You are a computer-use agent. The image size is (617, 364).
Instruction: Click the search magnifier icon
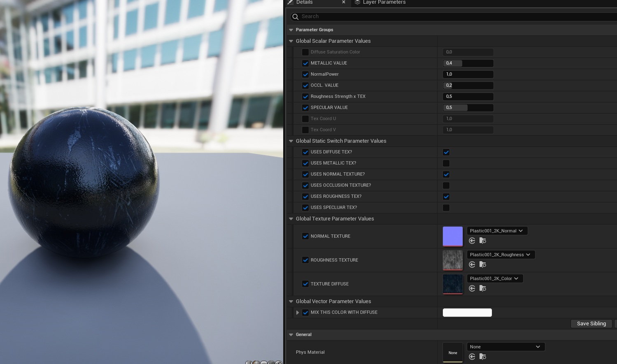point(295,16)
